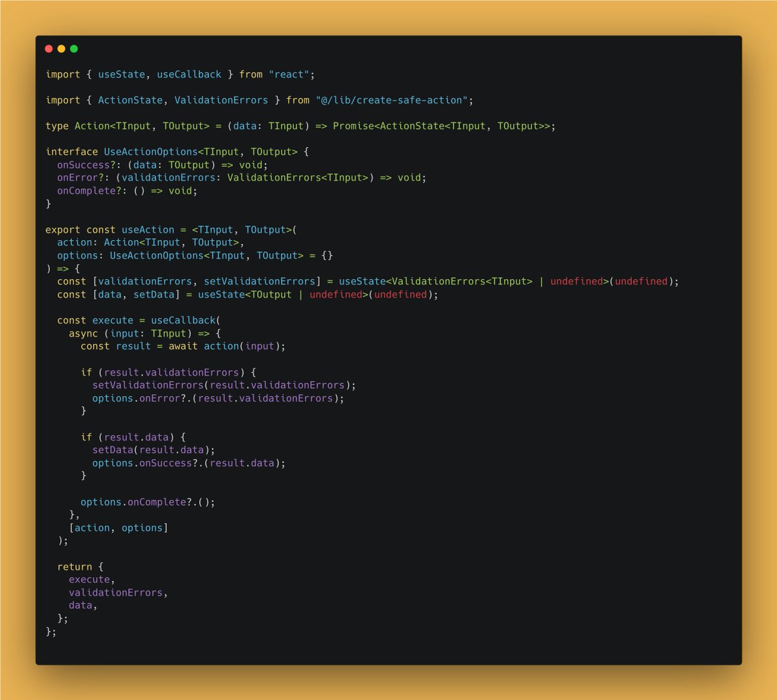The image size is (777, 700).
Task: Click "execute," in the return object
Action: (92, 580)
